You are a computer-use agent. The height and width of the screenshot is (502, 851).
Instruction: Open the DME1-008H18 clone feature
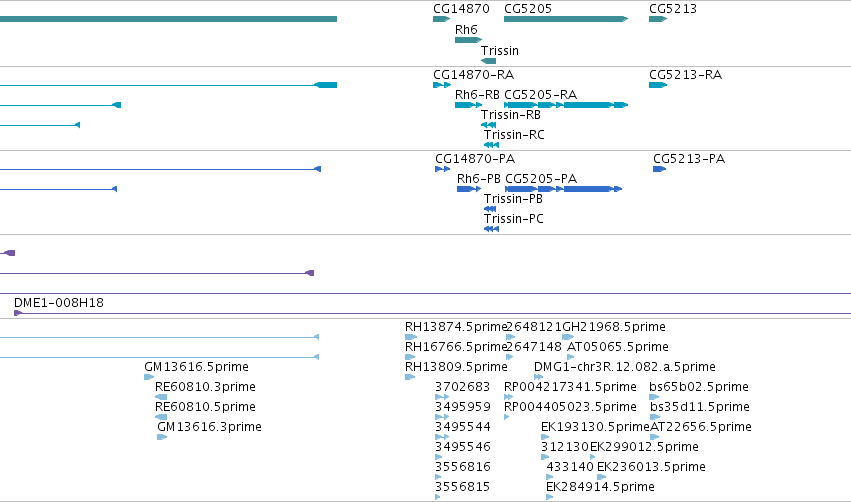click(432, 313)
